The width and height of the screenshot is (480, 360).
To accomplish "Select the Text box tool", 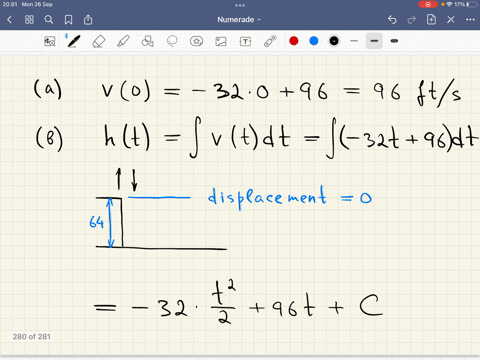I will point(245,41).
